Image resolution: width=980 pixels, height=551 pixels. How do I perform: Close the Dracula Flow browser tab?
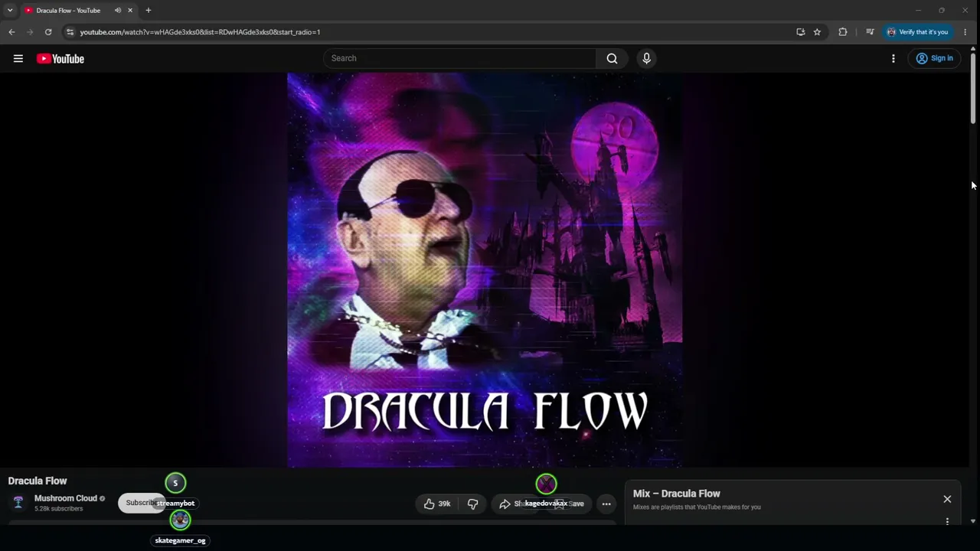(130, 11)
